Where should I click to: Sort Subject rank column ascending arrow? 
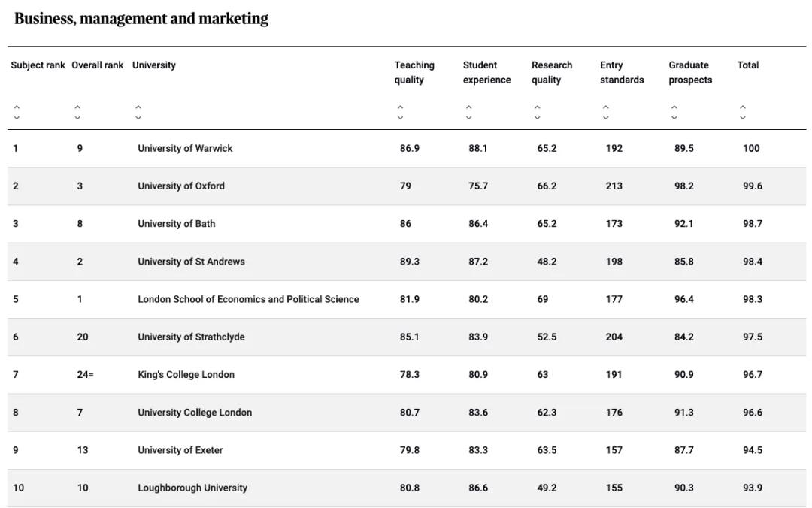coord(17,108)
